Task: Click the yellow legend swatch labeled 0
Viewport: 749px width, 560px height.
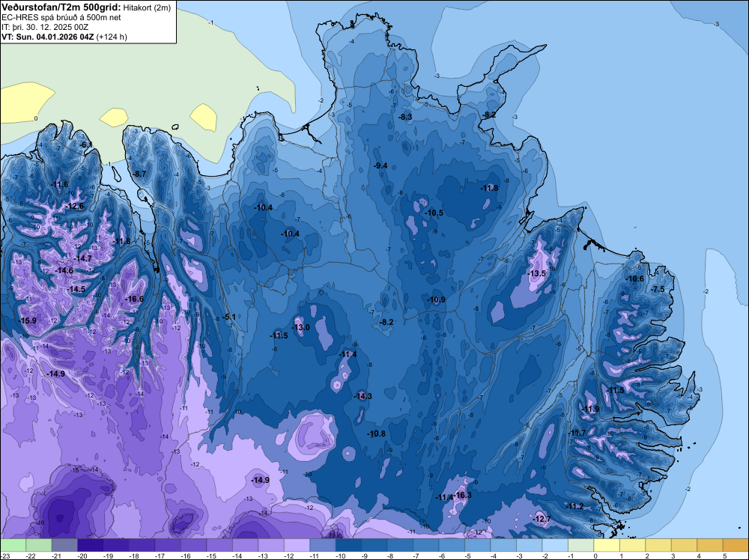Action: tap(606, 545)
